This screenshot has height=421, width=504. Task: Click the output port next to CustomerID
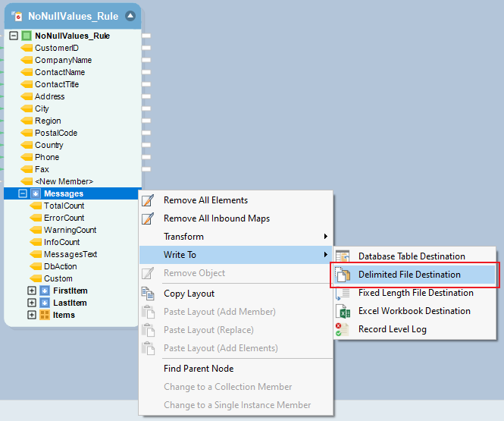(146, 48)
